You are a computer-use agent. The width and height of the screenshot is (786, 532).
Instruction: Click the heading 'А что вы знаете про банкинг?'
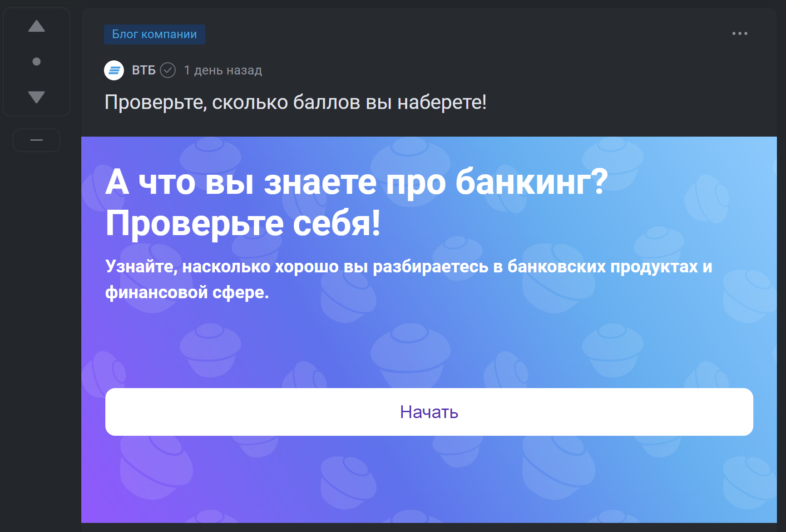(x=356, y=182)
